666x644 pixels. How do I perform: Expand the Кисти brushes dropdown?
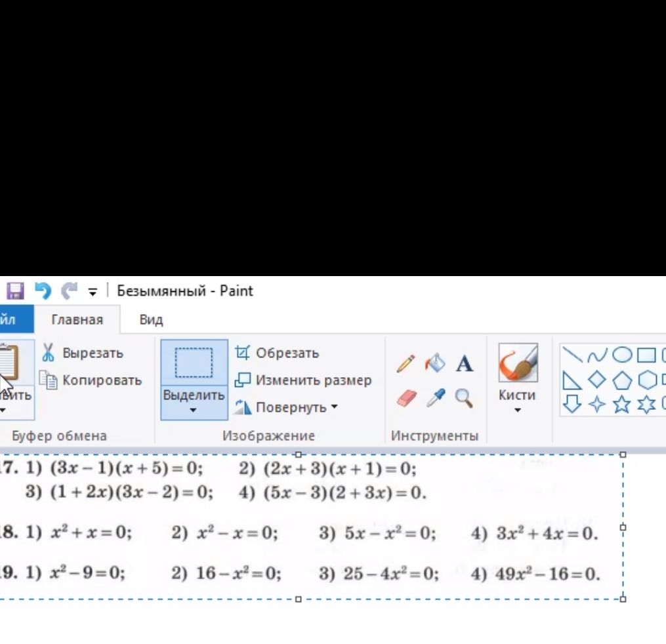(517, 410)
